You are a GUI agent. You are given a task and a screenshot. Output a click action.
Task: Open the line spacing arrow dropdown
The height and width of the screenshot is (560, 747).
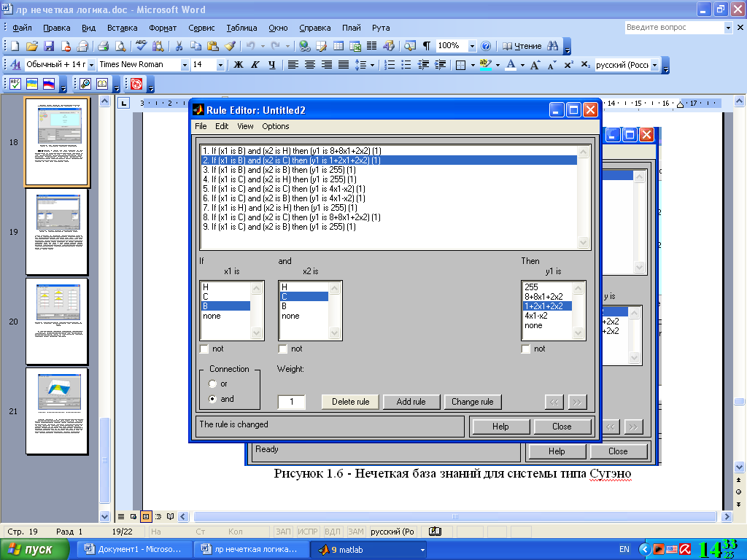coord(372,65)
